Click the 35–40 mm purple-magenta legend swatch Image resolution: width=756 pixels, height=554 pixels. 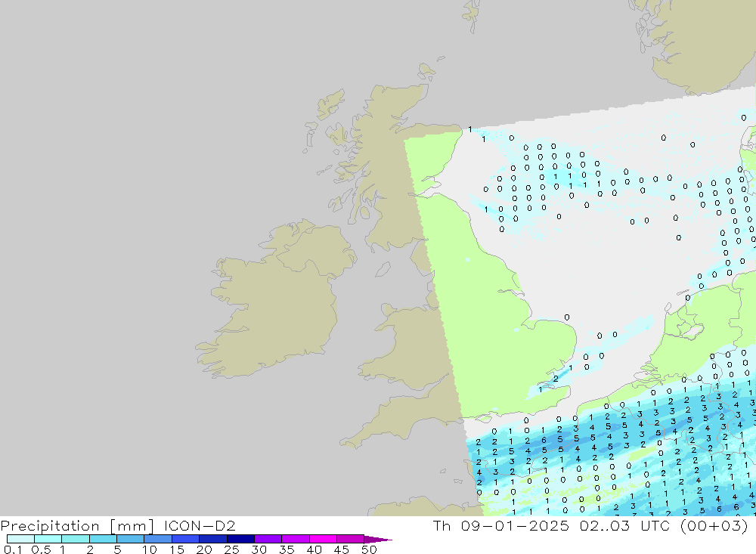[x=296, y=539]
